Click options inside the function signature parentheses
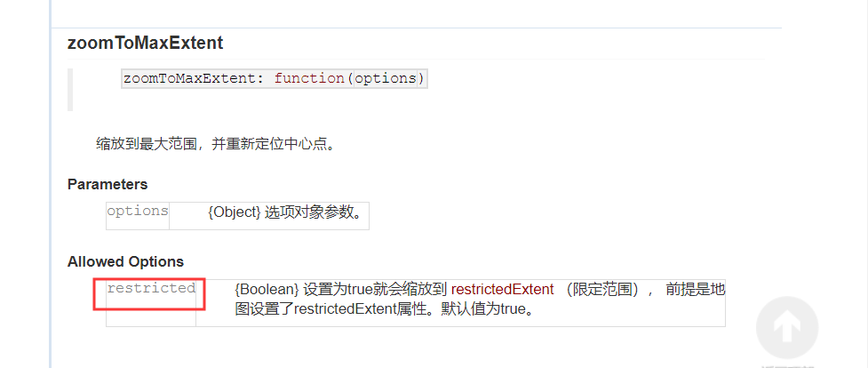 pyautogui.click(x=386, y=79)
